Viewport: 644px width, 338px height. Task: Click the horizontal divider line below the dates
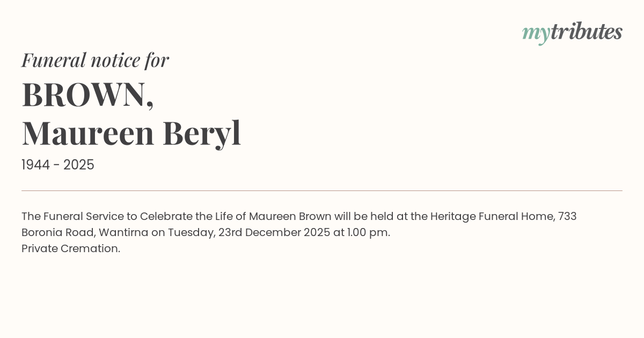pos(322,190)
